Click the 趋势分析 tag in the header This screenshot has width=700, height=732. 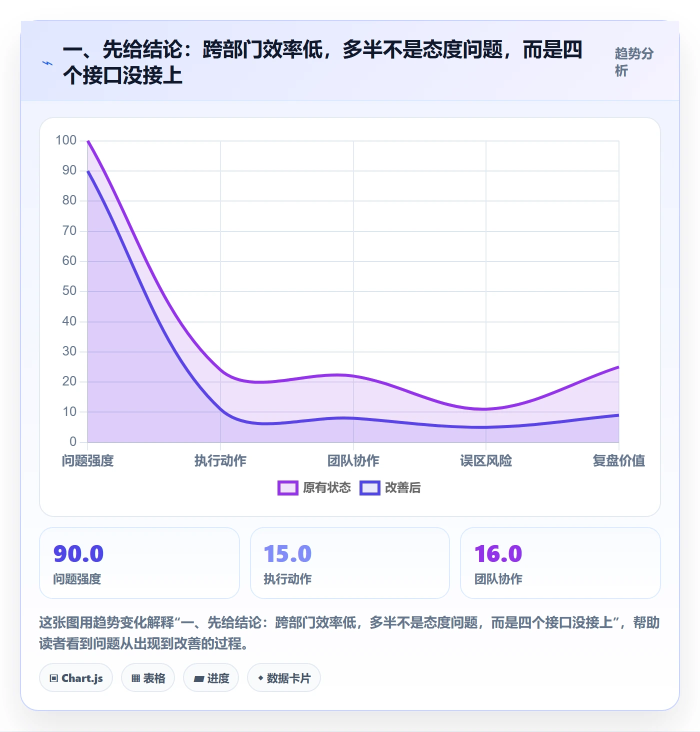pos(634,62)
